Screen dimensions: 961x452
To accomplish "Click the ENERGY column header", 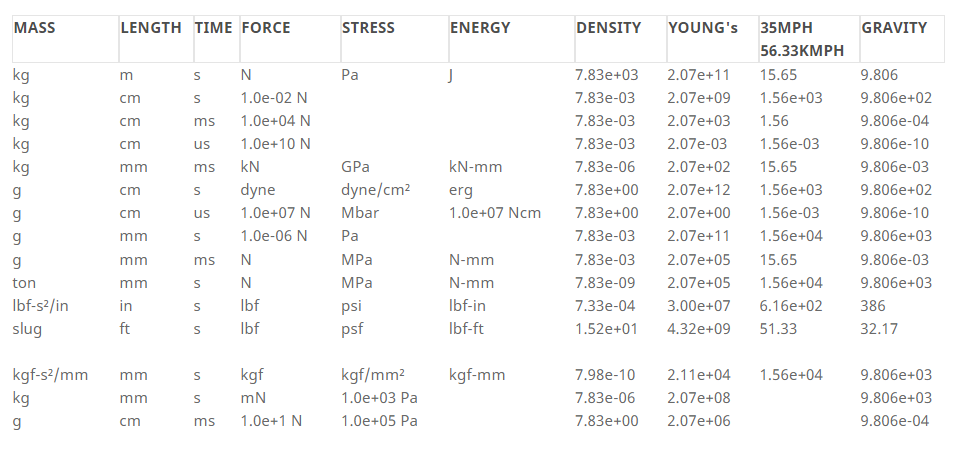I will [480, 28].
